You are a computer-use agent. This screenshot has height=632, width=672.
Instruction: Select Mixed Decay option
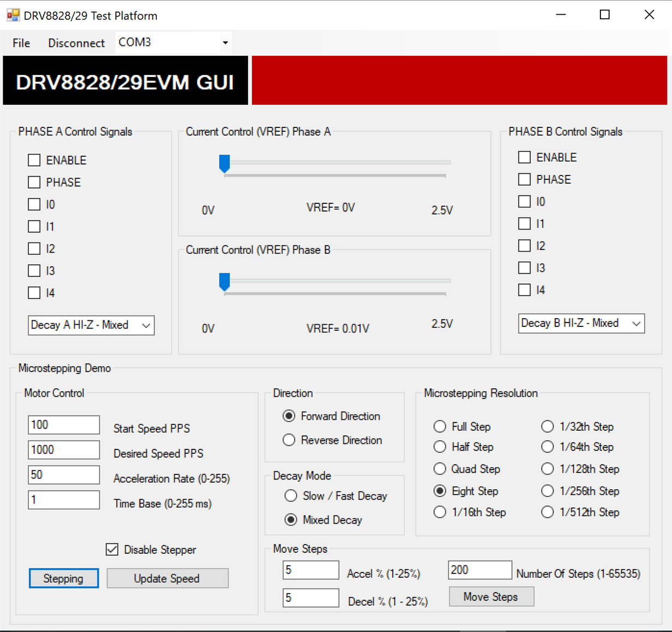(291, 520)
